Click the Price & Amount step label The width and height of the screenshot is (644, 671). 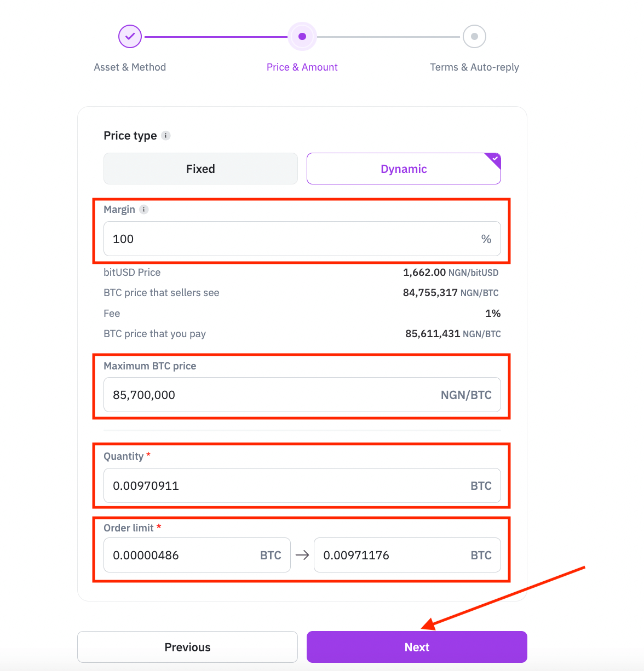pyautogui.click(x=302, y=67)
